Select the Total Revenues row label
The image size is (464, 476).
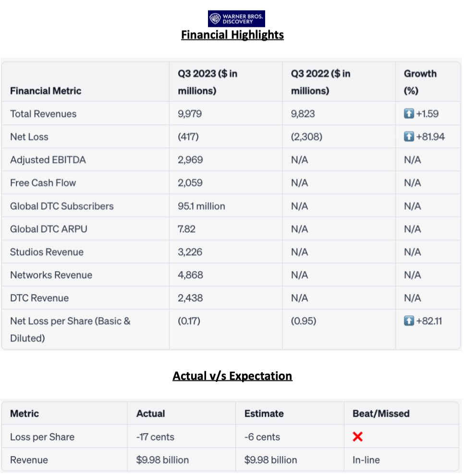[43, 114]
